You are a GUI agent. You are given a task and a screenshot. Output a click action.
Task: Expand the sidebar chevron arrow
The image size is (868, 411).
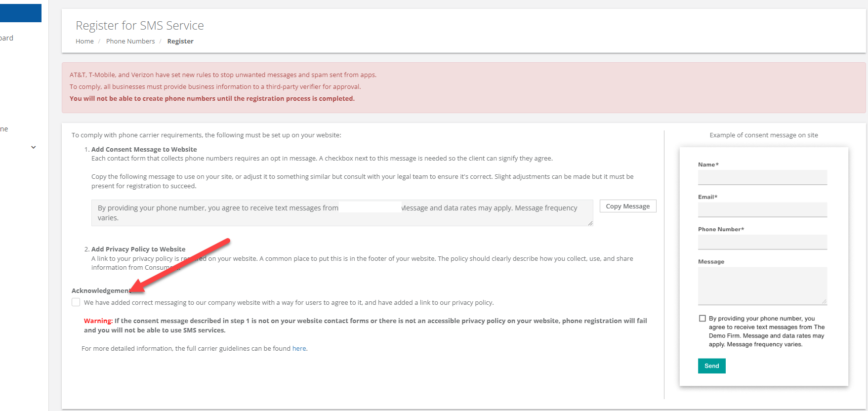click(x=34, y=147)
